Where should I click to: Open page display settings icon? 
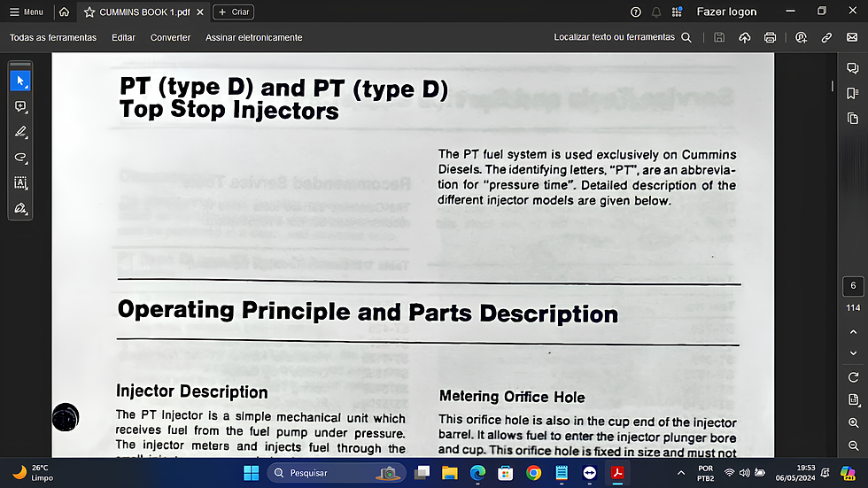853,399
